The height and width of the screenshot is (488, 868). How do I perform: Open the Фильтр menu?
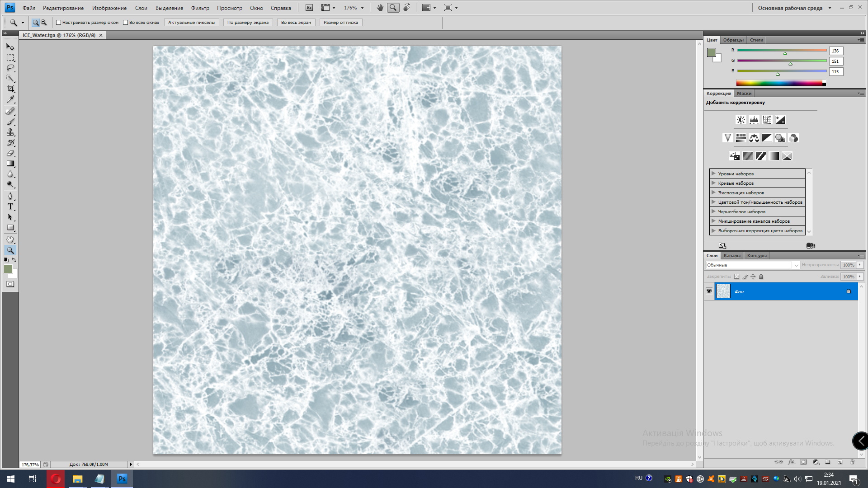(200, 8)
